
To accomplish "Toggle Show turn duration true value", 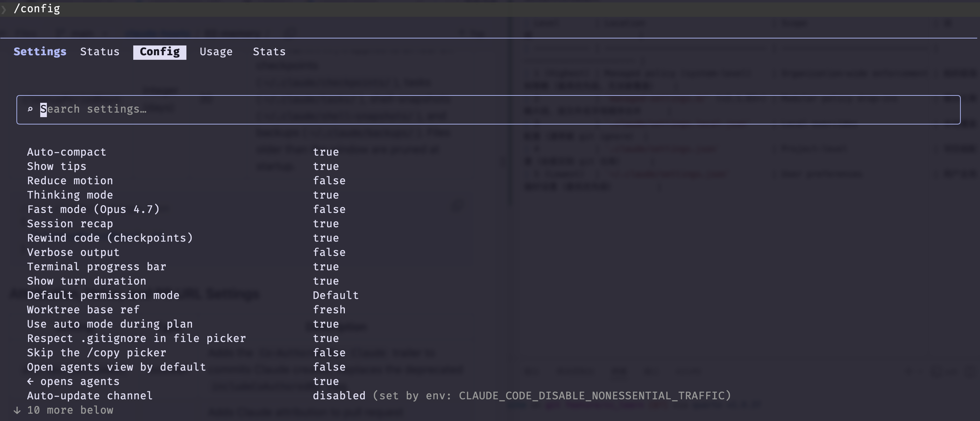I will pyautogui.click(x=326, y=281).
